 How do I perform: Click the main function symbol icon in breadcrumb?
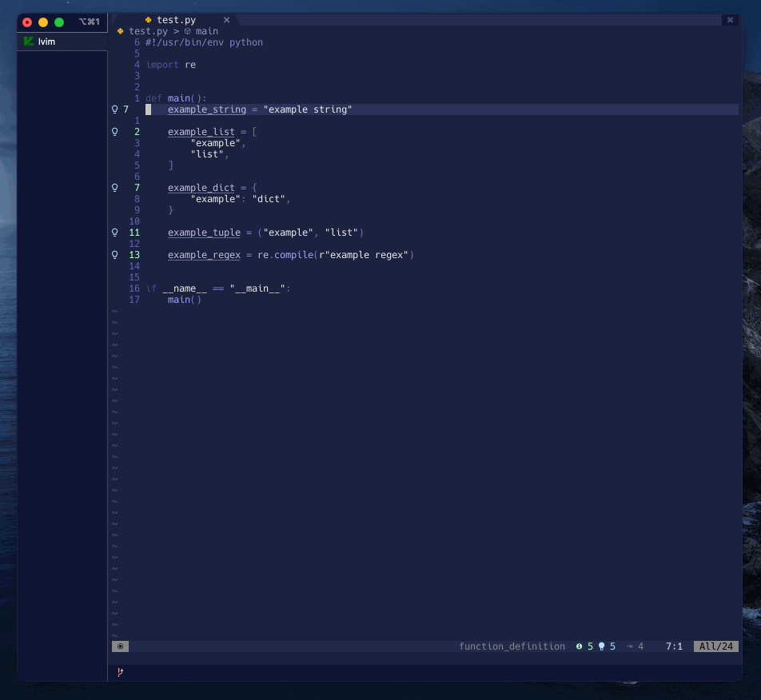(x=187, y=31)
